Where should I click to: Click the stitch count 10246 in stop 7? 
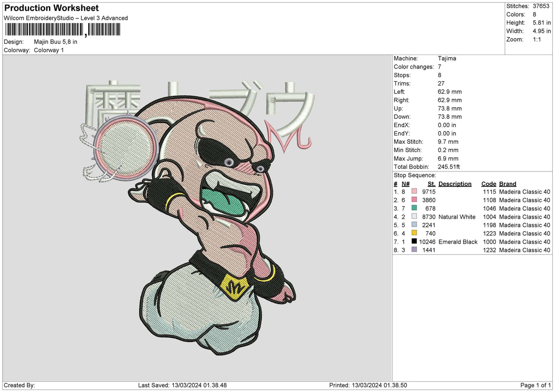[x=427, y=242]
